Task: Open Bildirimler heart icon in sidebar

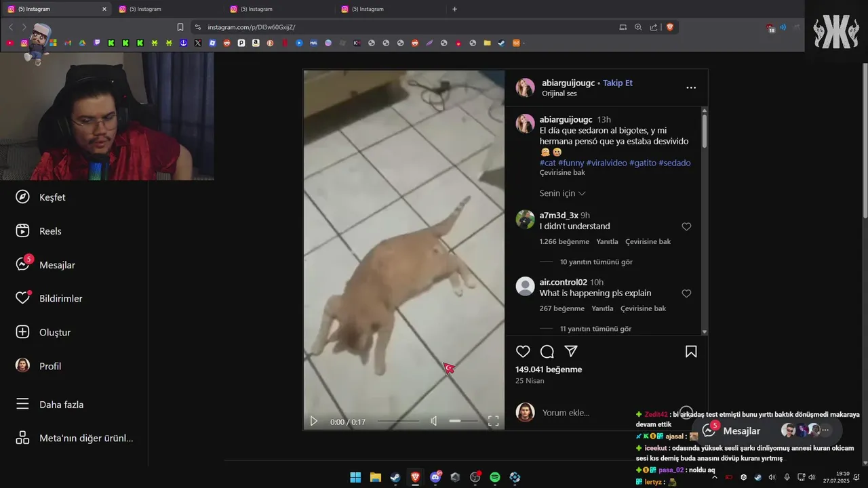Action: click(x=22, y=298)
